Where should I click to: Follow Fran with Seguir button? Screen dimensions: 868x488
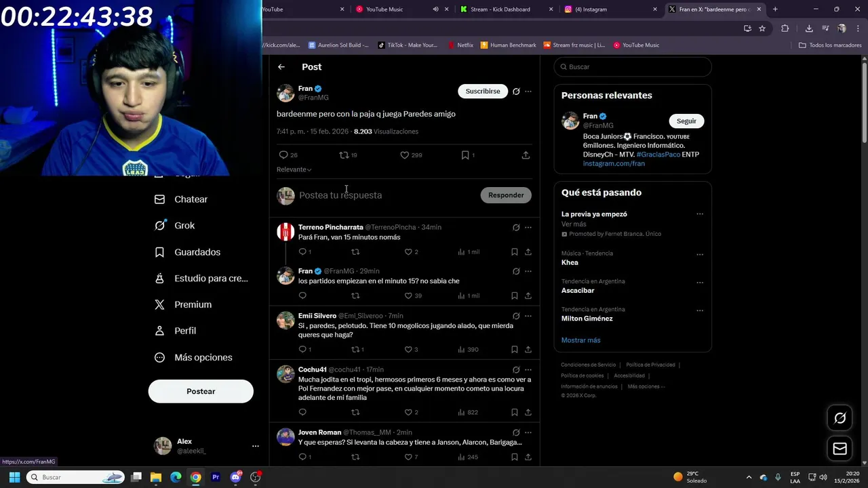[x=686, y=121]
